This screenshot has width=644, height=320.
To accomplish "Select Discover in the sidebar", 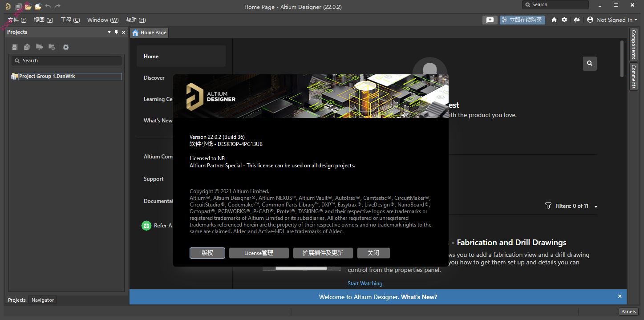I will click(x=154, y=78).
